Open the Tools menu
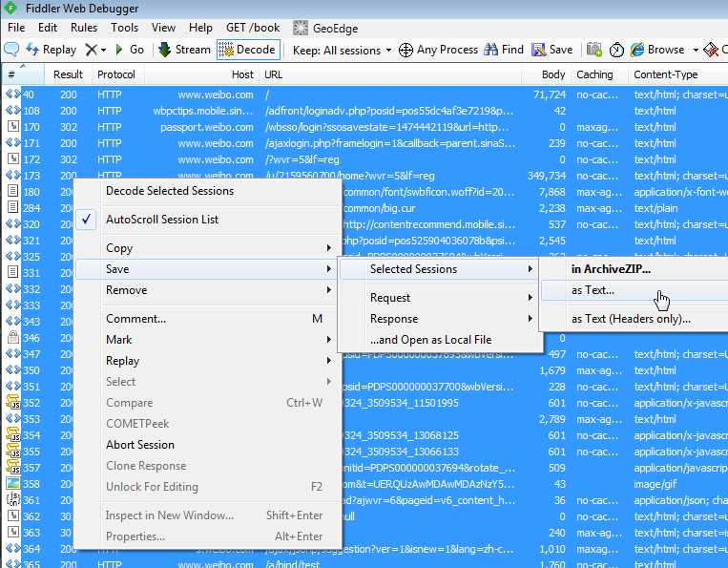This screenshot has width=728, height=568. [x=124, y=28]
